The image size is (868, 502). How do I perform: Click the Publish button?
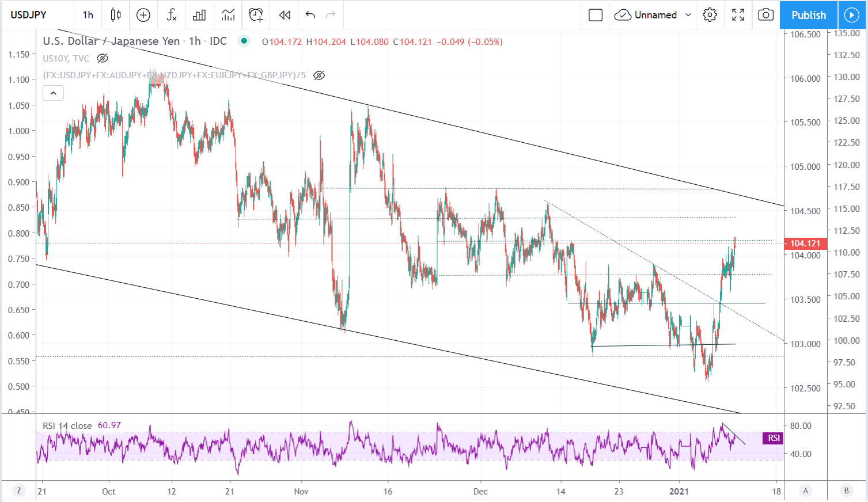click(809, 15)
